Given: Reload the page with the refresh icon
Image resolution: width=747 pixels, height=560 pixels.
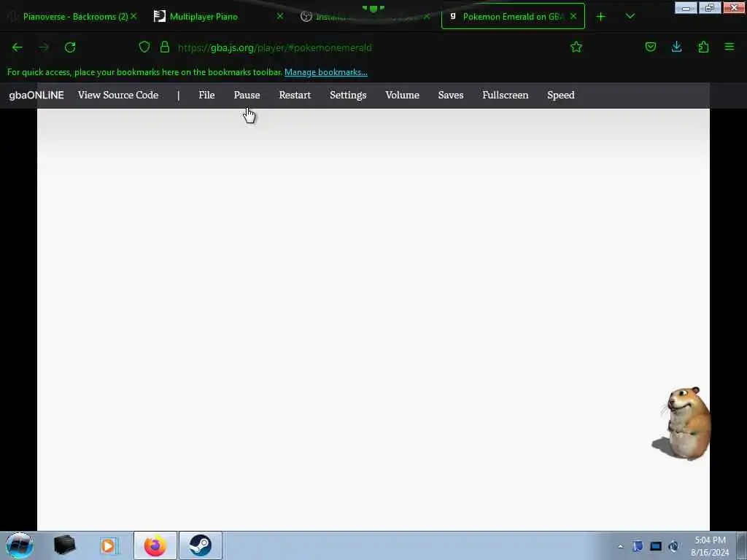Looking at the screenshot, I should coord(70,47).
